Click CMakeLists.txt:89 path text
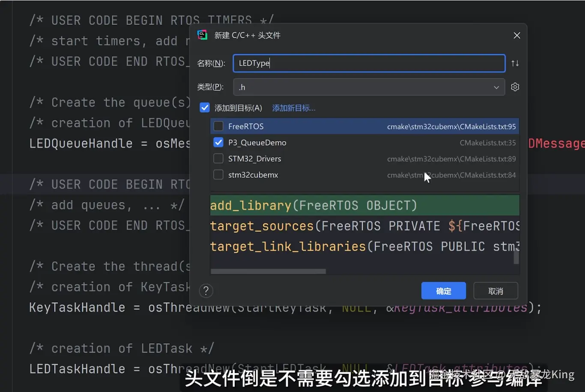585x392 pixels. click(x=451, y=159)
